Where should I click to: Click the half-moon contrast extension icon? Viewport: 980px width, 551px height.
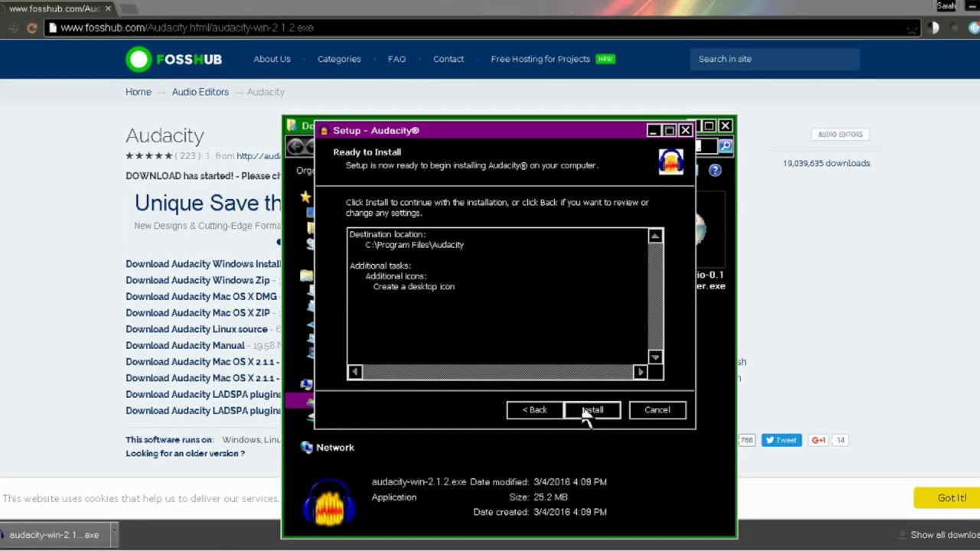tap(934, 28)
